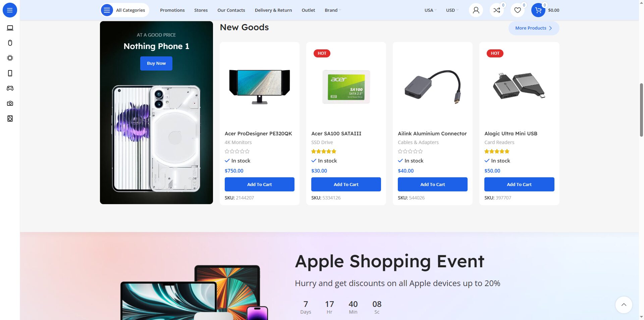644x320 pixels.
Task: Open the camera category sidebar icon
Action: point(10,103)
